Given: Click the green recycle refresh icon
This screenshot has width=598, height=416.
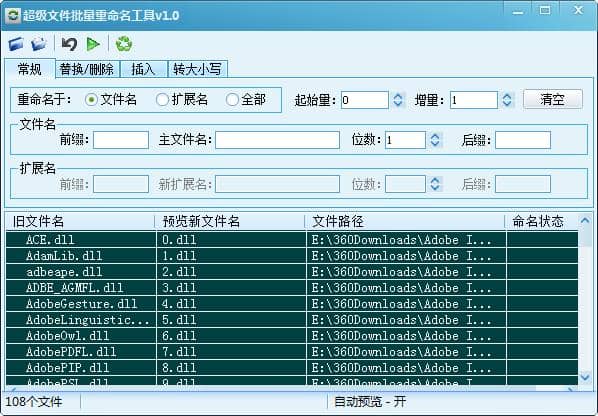Looking at the screenshot, I should [x=124, y=44].
